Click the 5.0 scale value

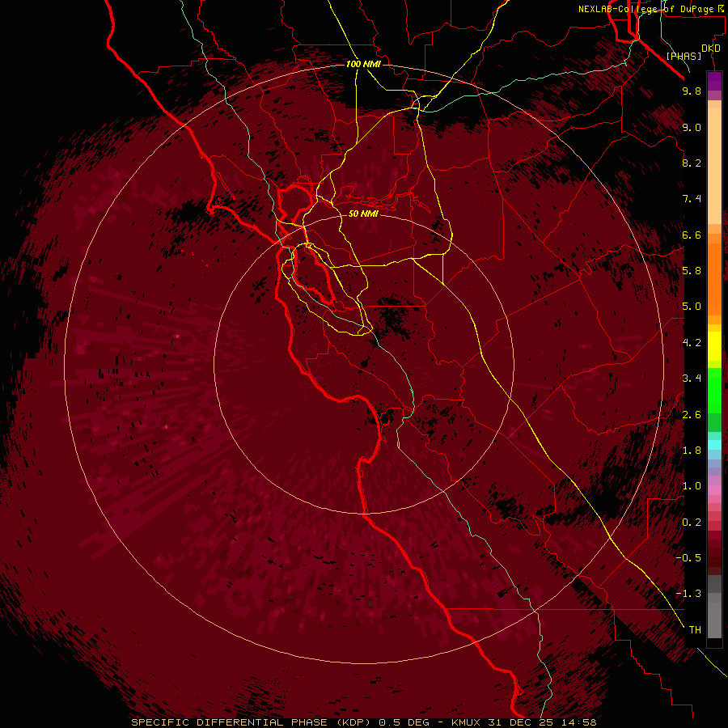pos(692,307)
